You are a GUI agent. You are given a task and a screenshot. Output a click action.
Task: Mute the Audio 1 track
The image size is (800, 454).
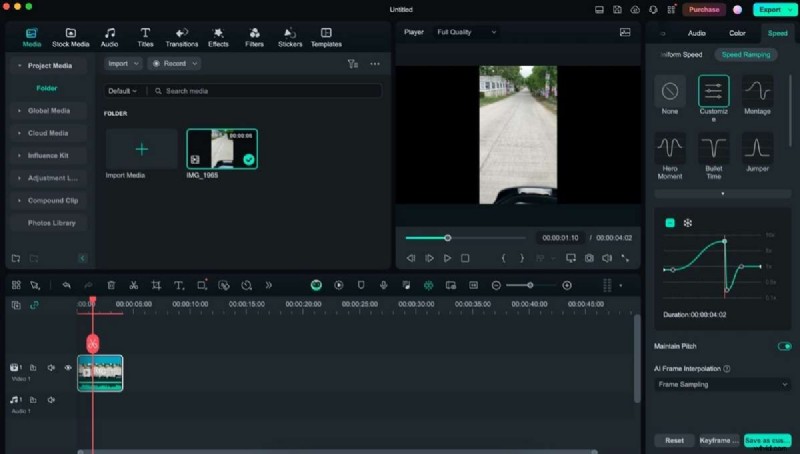tap(51, 400)
